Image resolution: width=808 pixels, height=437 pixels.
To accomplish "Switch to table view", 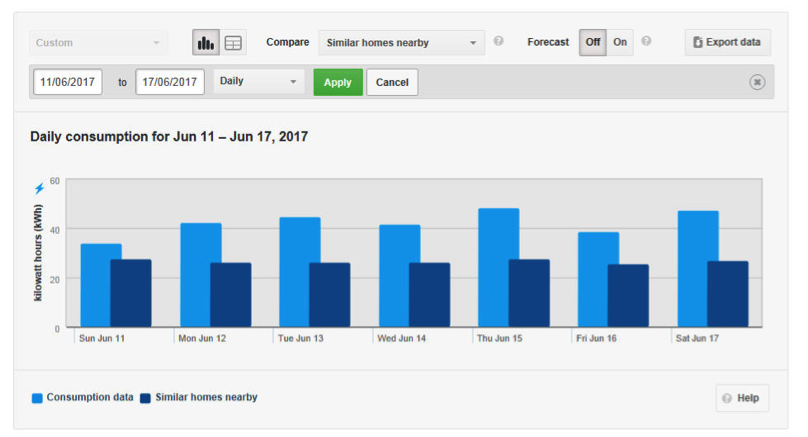I will pos(233,42).
